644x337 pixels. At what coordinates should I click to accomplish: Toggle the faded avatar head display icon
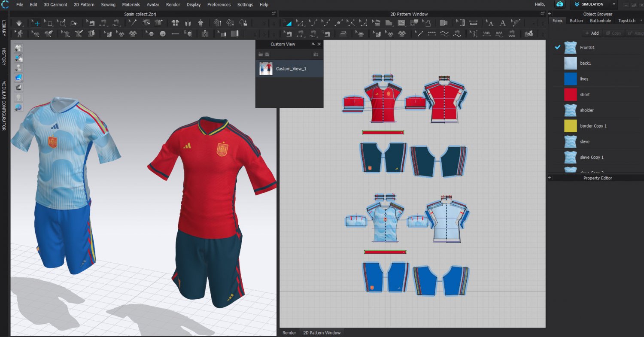point(18,97)
